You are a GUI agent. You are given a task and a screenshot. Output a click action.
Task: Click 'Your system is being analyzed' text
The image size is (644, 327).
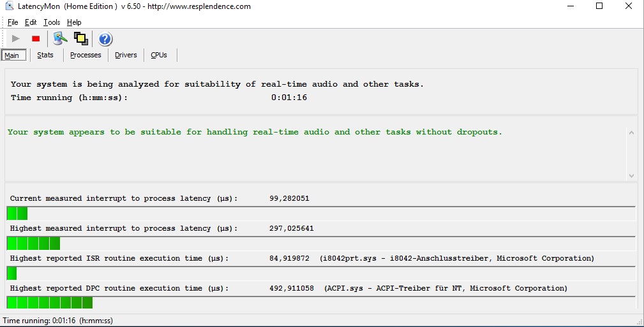point(217,84)
